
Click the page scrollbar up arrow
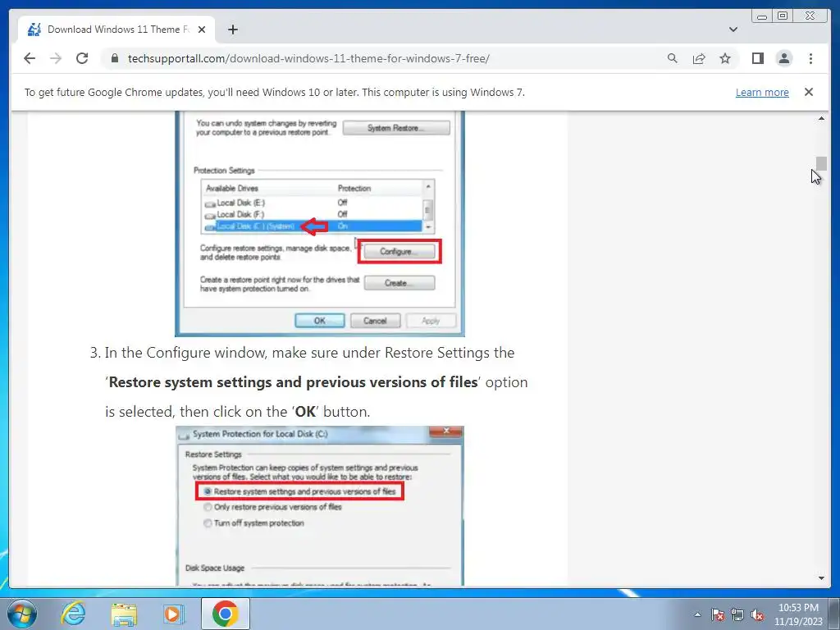tap(821, 118)
